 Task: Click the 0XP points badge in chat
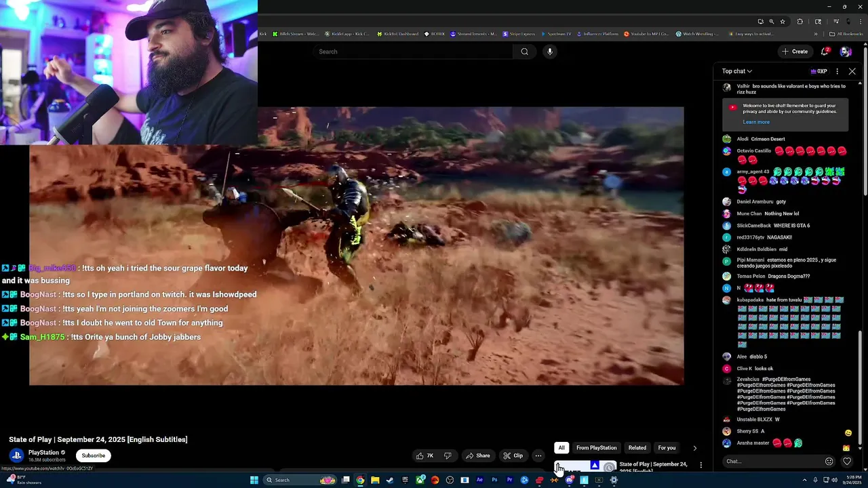pyautogui.click(x=818, y=71)
